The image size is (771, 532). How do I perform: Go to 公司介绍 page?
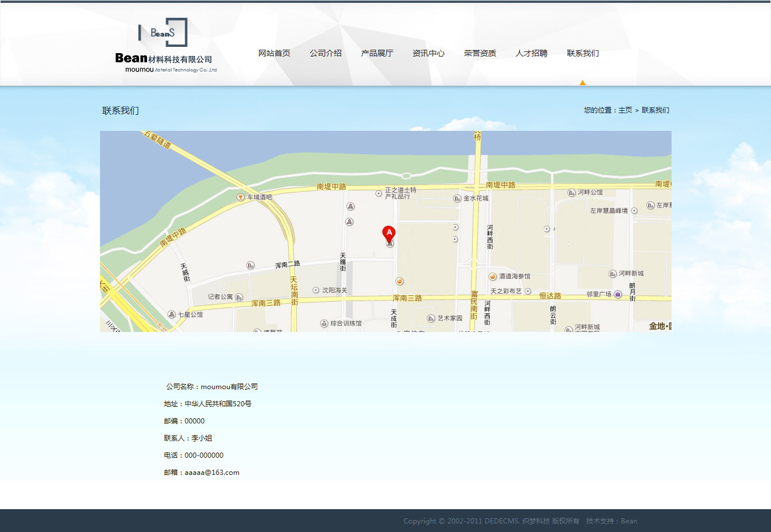[326, 53]
